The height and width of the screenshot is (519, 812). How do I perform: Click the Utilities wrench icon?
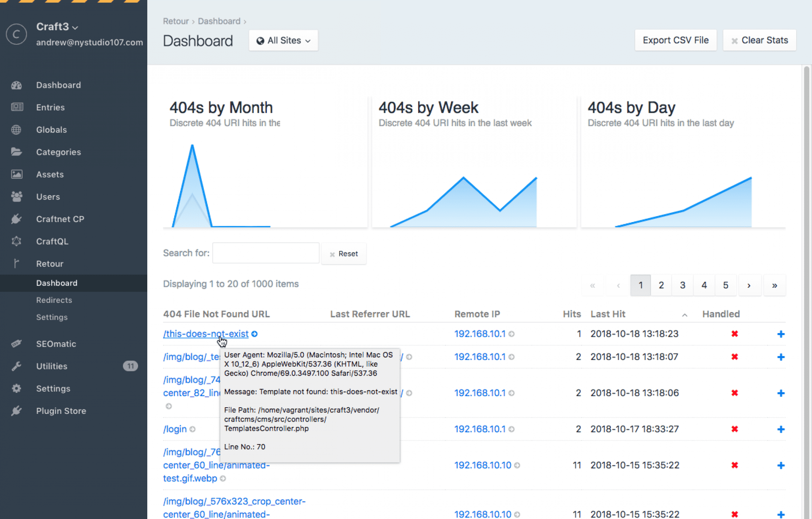coord(16,366)
